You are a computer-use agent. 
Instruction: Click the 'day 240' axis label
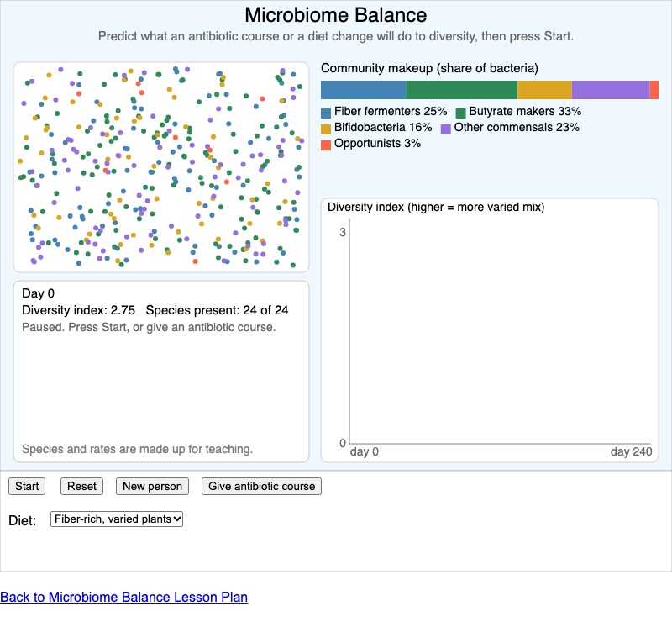(x=631, y=451)
